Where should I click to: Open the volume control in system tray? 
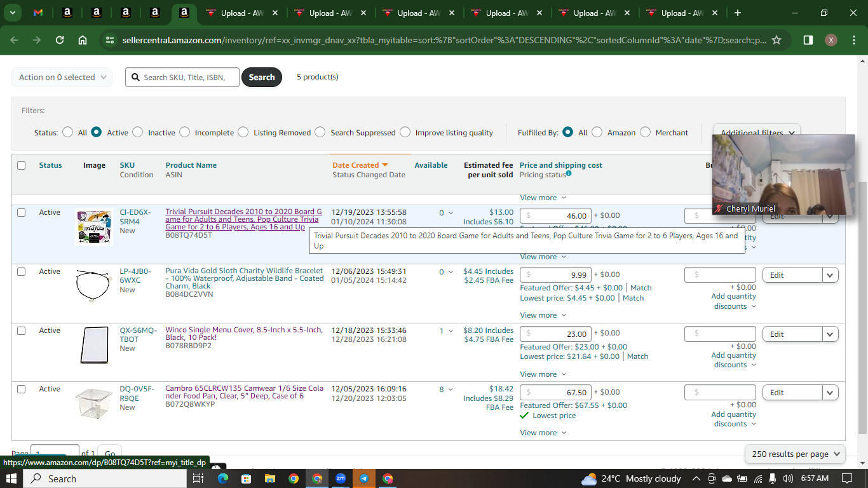(788, 478)
